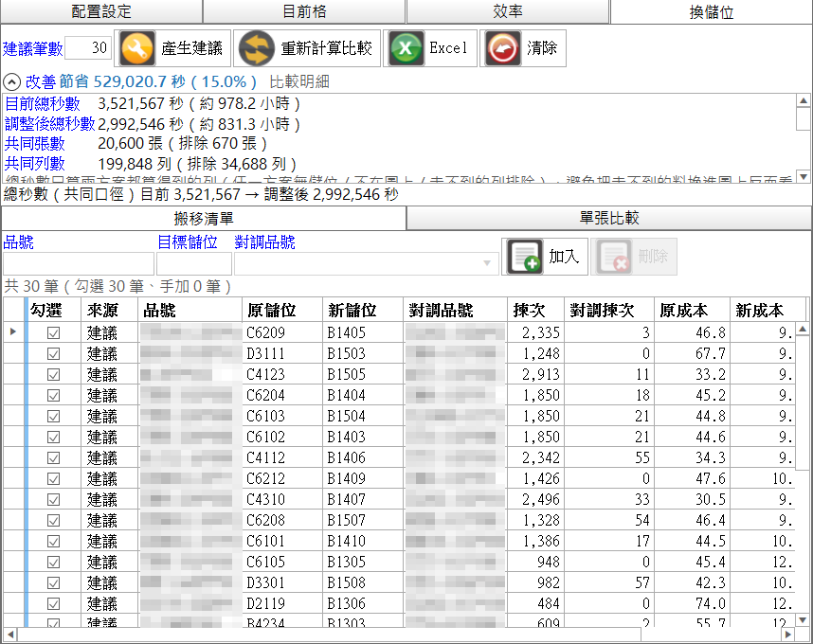This screenshot has height=644, width=813.
Task: Click the 共同列數 label
Action: pyautogui.click(x=35, y=164)
